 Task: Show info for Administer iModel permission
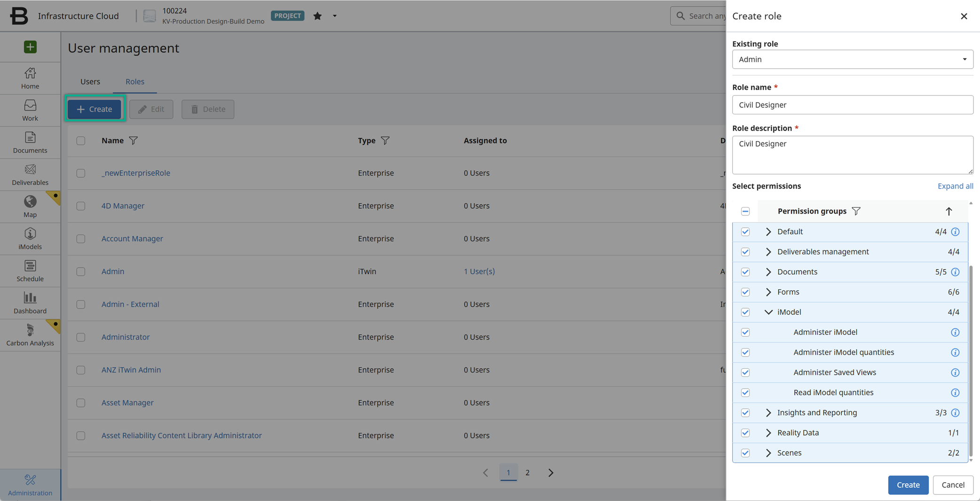(x=955, y=333)
